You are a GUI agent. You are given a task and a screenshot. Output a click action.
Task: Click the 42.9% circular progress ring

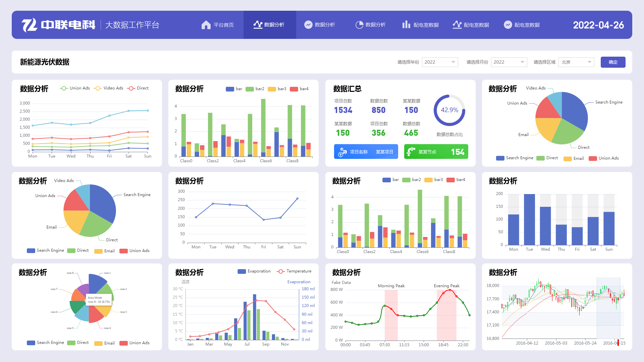(449, 110)
